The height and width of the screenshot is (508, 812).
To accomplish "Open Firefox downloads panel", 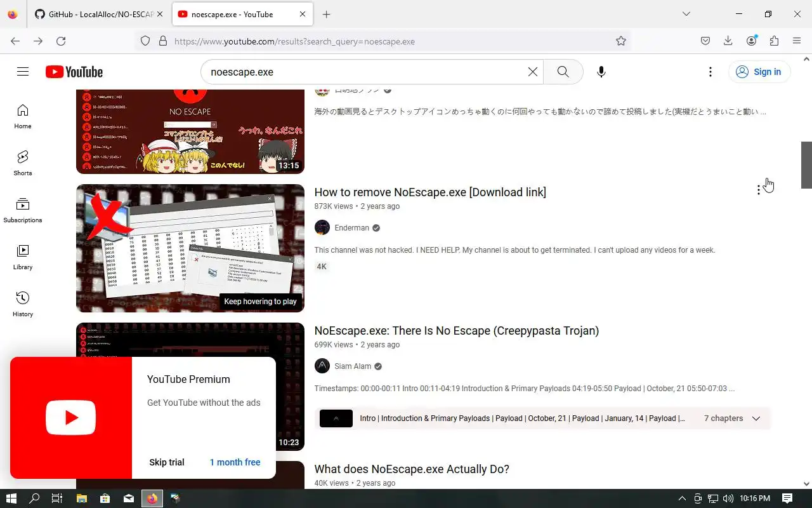I will pos(728,41).
